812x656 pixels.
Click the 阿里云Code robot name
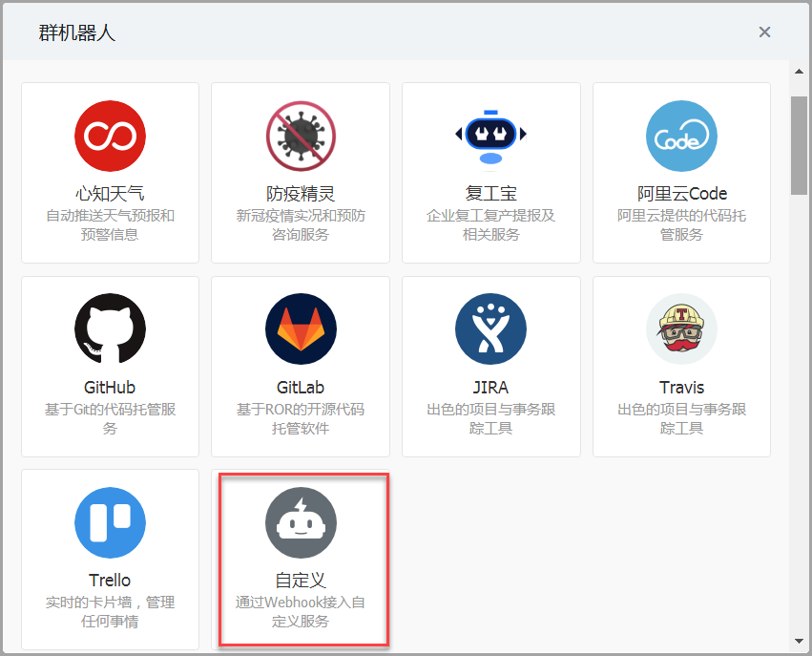click(682, 194)
